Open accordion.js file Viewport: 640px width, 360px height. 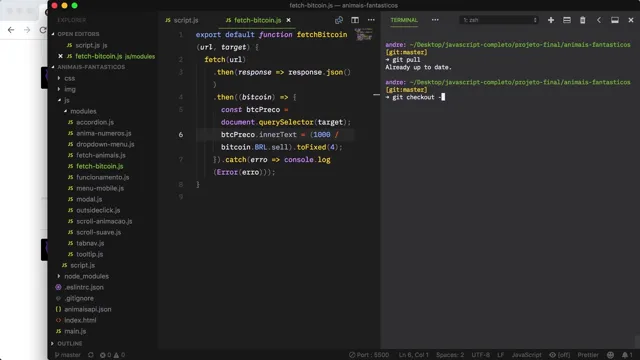95,122
